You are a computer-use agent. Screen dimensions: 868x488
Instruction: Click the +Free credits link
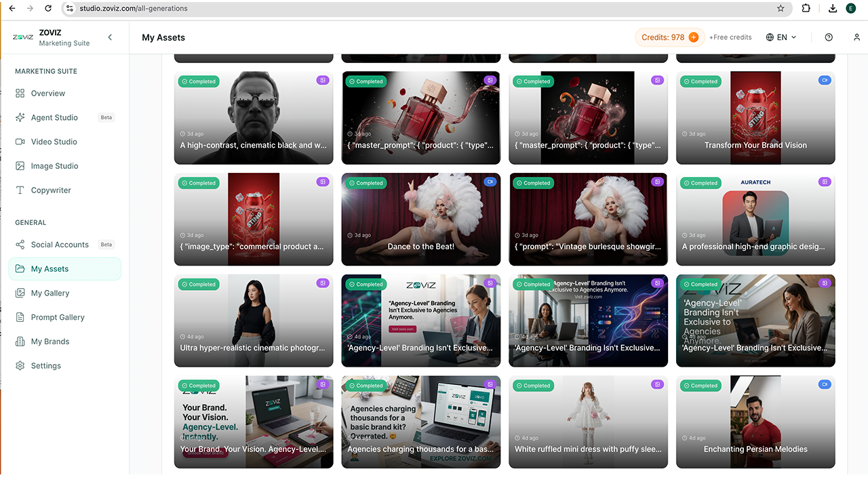730,37
